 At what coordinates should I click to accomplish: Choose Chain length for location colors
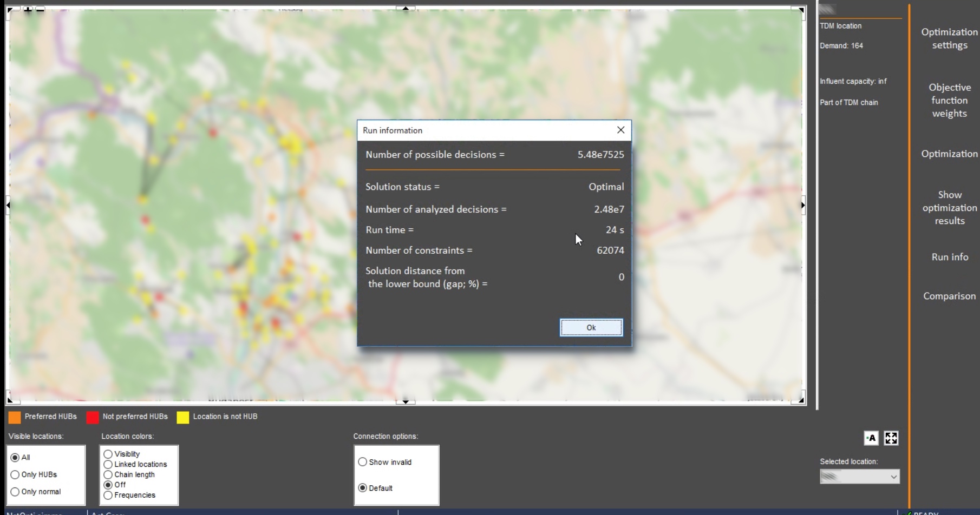pyautogui.click(x=108, y=474)
